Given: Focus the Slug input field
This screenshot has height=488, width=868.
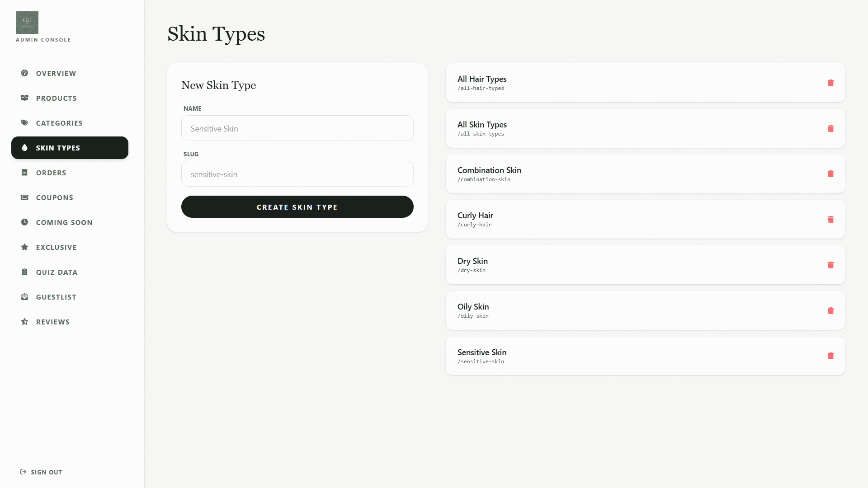Looking at the screenshot, I should (x=297, y=174).
